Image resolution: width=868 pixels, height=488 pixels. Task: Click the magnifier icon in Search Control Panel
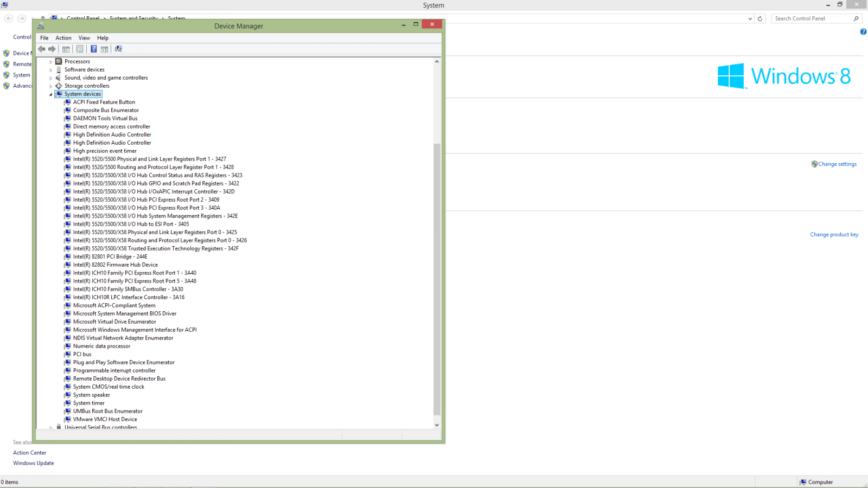856,18
